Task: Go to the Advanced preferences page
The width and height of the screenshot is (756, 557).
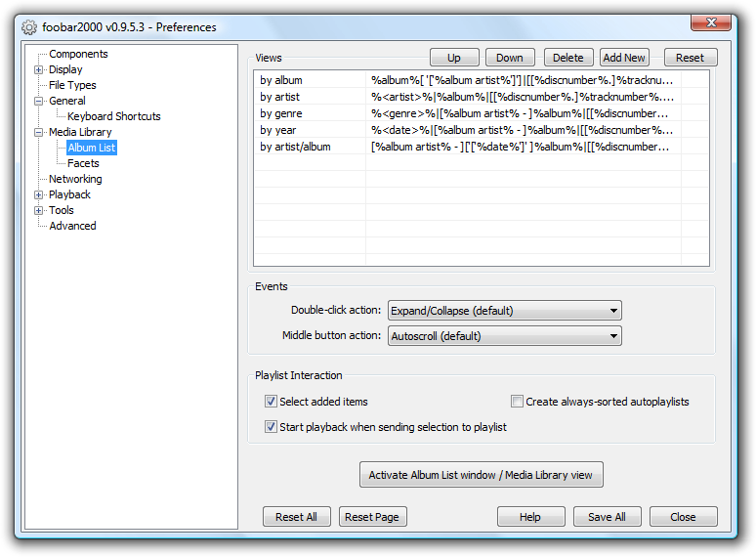Action: coord(72,226)
